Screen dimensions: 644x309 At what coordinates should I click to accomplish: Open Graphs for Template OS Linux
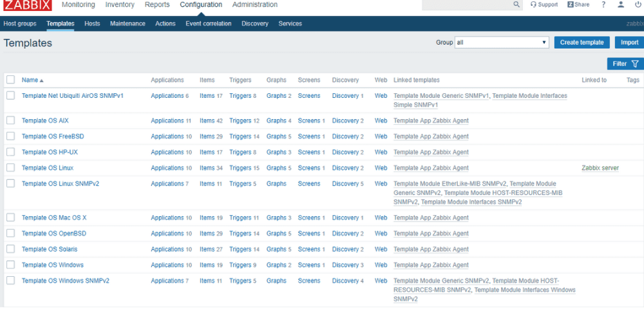[x=276, y=168]
